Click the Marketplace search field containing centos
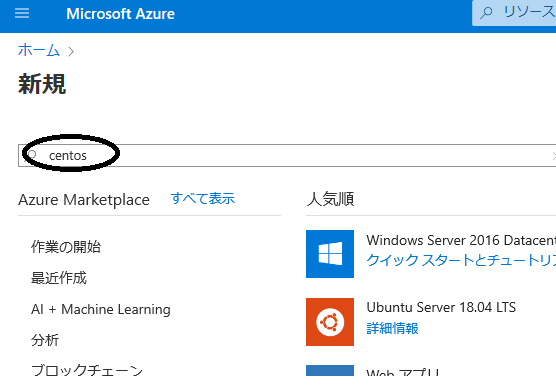The height and width of the screenshot is (391, 556). point(287,155)
